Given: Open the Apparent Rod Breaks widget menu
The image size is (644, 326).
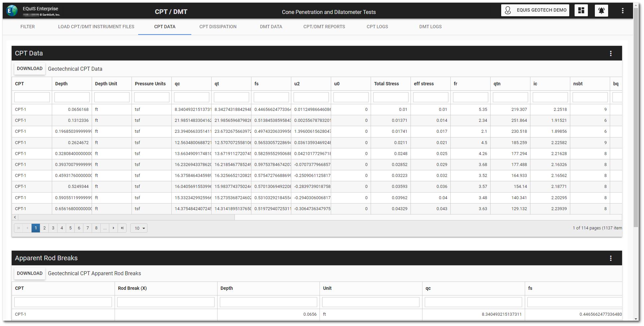Looking at the screenshot, I should (x=610, y=258).
